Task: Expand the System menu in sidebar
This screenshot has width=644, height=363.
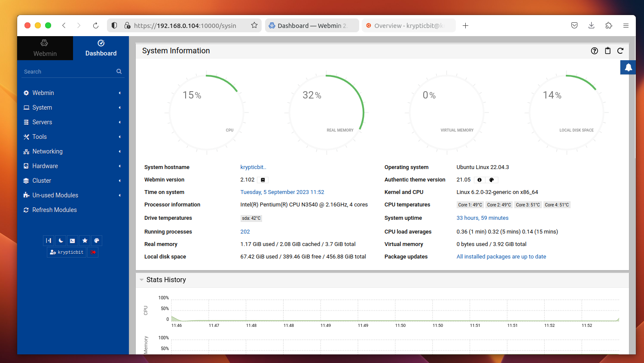Action: click(42, 108)
